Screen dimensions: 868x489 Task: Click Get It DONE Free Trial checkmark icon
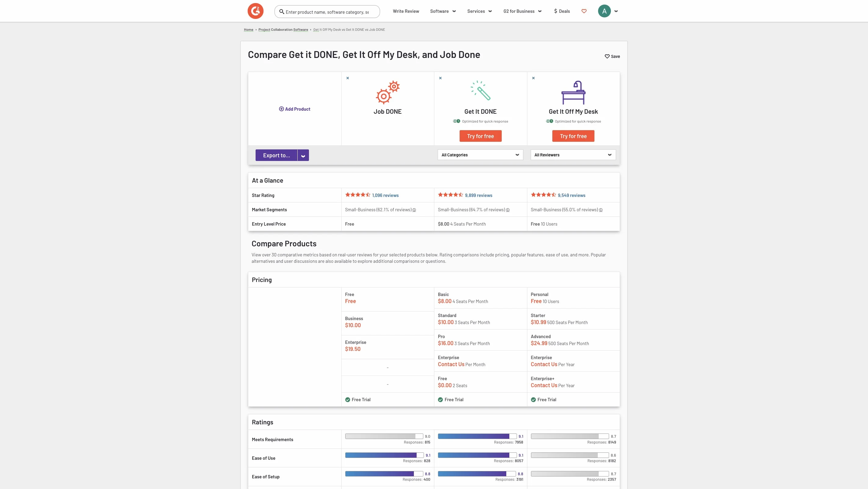coord(440,400)
